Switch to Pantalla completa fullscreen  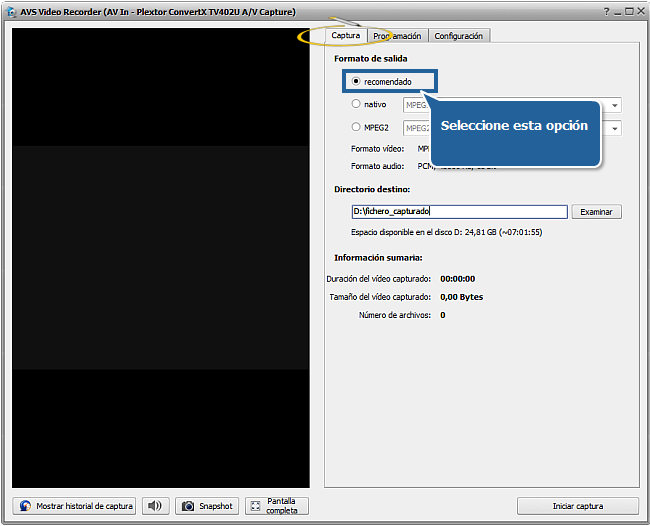277,506
